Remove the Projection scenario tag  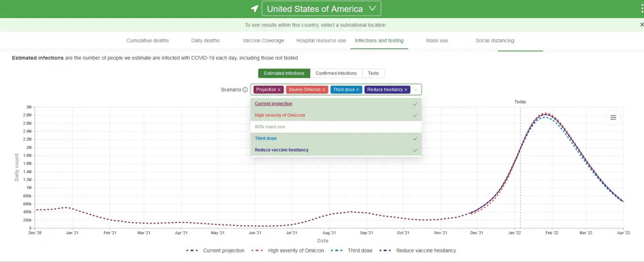coord(279,90)
